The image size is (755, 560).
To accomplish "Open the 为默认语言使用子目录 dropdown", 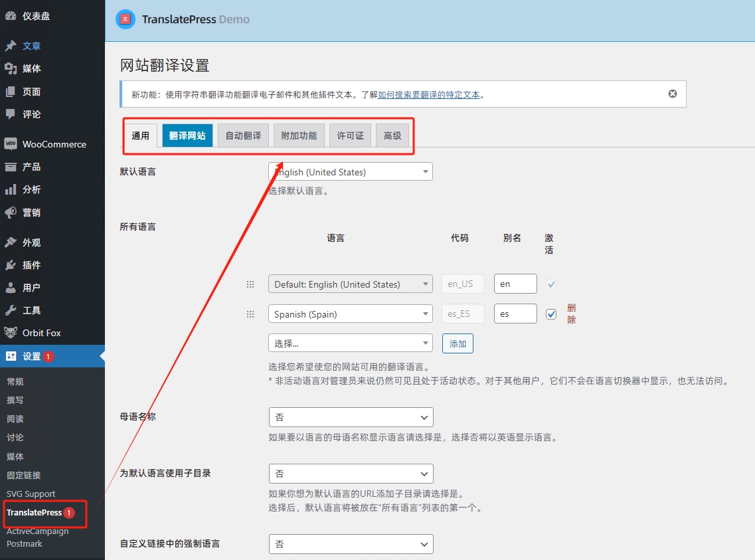I will click(351, 474).
